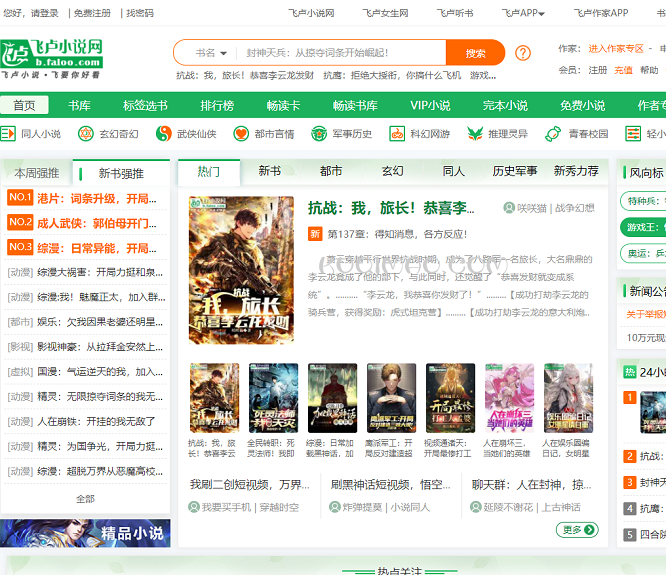The image size is (666, 575).
Task: Open the 畅读卡 nav item
Action: click(x=283, y=105)
